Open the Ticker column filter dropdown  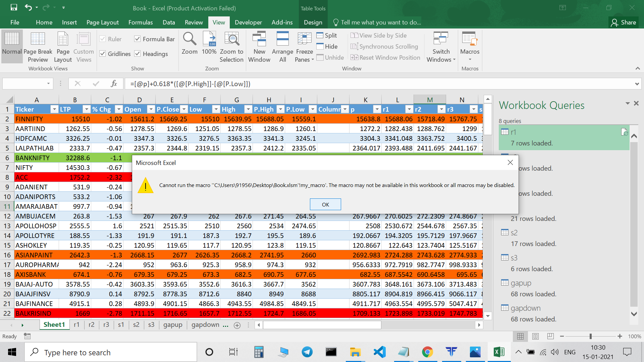[x=54, y=109]
